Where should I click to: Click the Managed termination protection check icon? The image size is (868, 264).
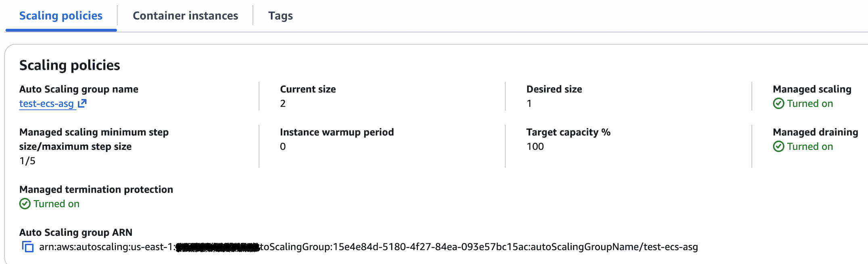pyautogui.click(x=25, y=204)
